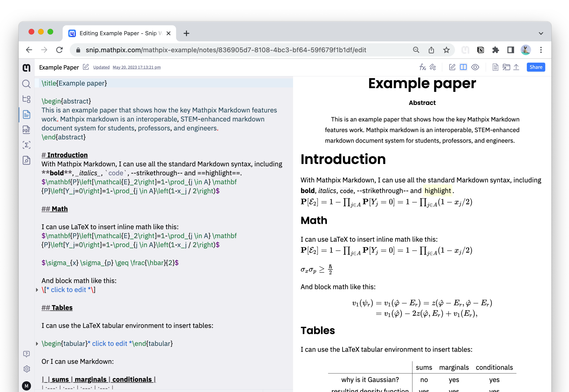Toggle preview-only mode with the eye icon
This screenshot has width=569, height=392.
pyautogui.click(x=475, y=67)
